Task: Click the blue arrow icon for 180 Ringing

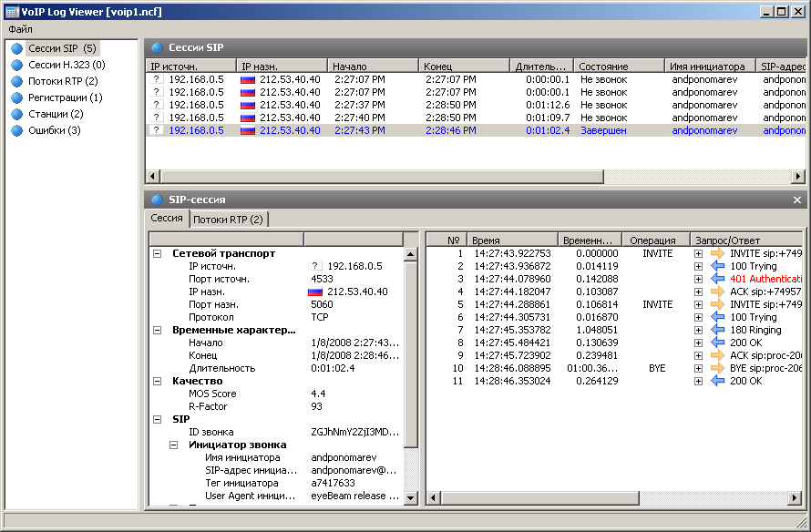Action: pyautogui.click(x=717, y=330)
